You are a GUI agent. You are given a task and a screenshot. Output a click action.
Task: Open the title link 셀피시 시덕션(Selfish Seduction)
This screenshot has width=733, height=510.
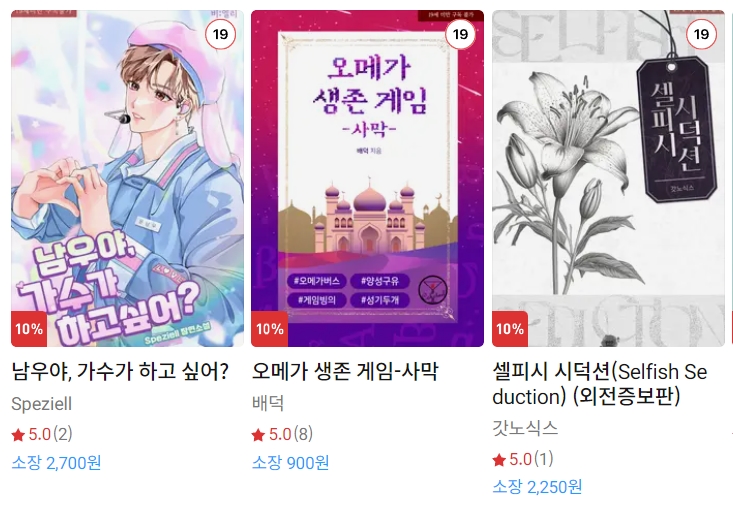600,384
